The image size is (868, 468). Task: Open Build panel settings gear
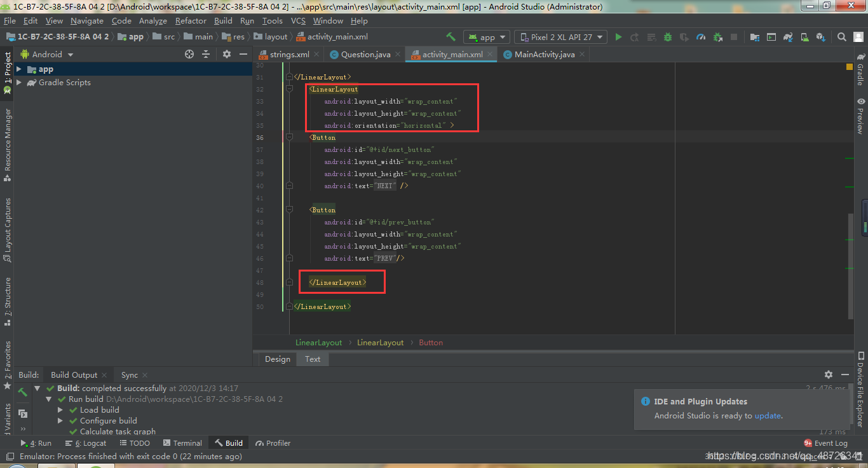click(829, 375)
